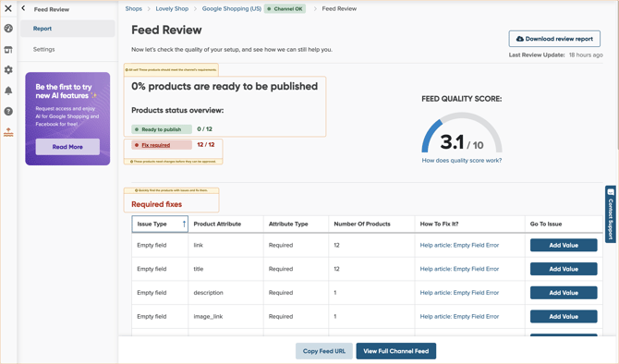Open Shops breadcrumb link

pyautogui.click(x=133, y=8)
